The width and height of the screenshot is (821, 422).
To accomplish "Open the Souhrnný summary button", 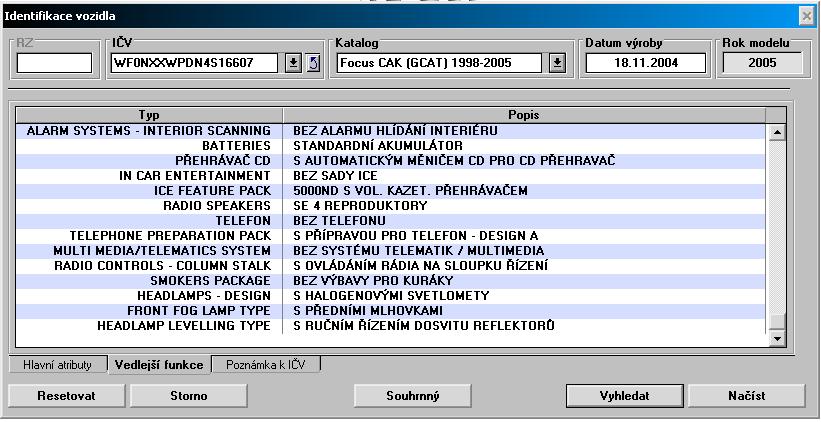I will 413,396.
